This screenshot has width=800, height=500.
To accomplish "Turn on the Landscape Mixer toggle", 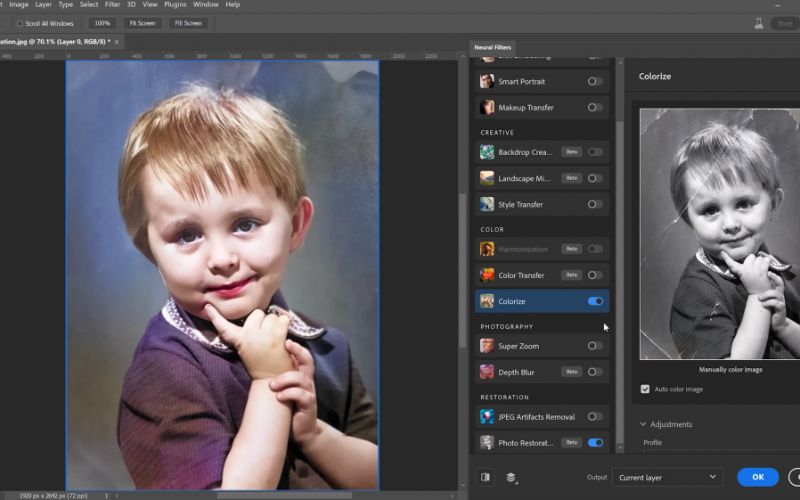I will tap(594, 178).
